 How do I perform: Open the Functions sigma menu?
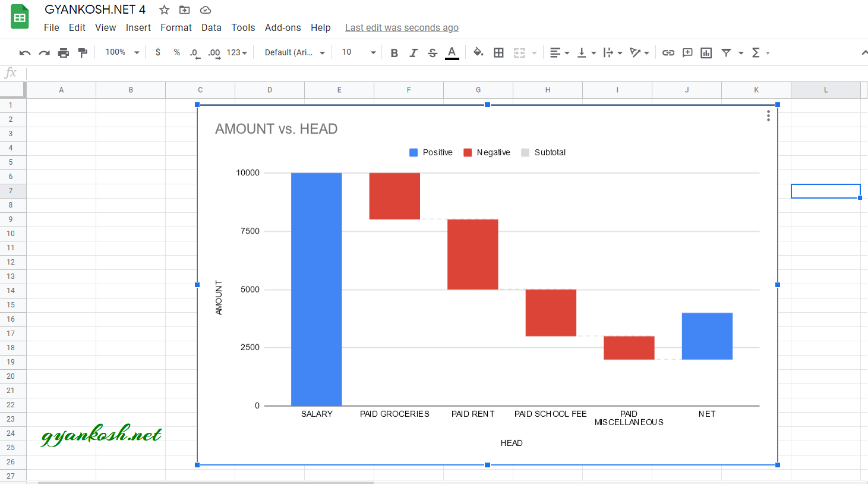click(x=756, y=53)
